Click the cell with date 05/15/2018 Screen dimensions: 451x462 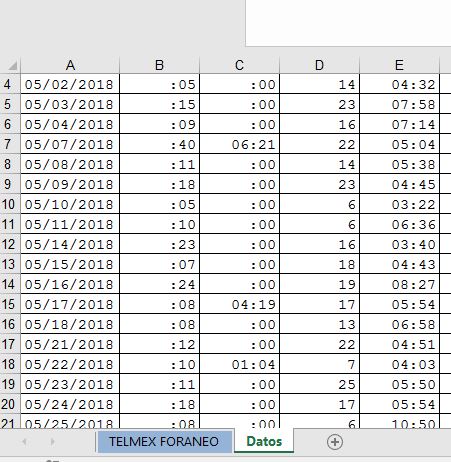[70, 264]
